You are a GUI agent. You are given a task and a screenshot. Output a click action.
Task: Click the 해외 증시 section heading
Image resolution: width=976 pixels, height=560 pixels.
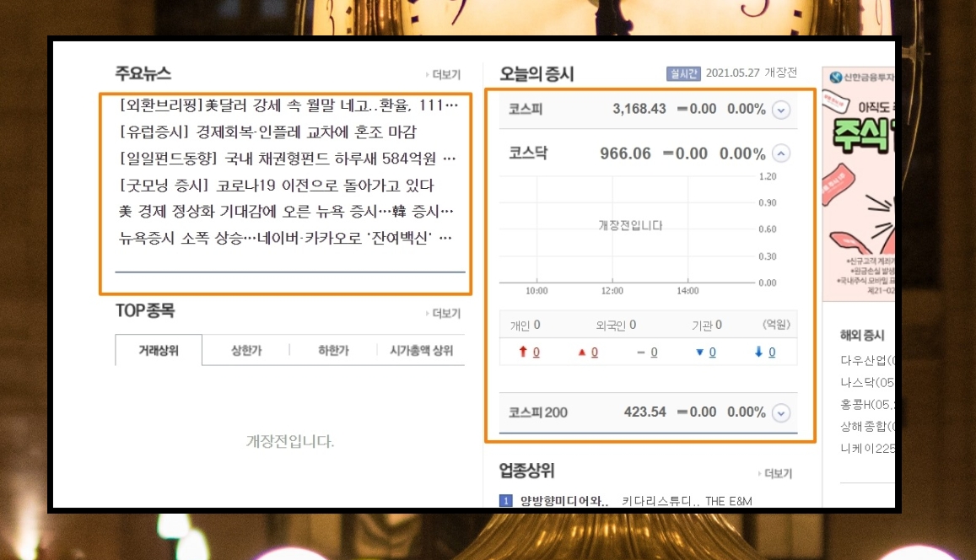[x=862, y=336]
